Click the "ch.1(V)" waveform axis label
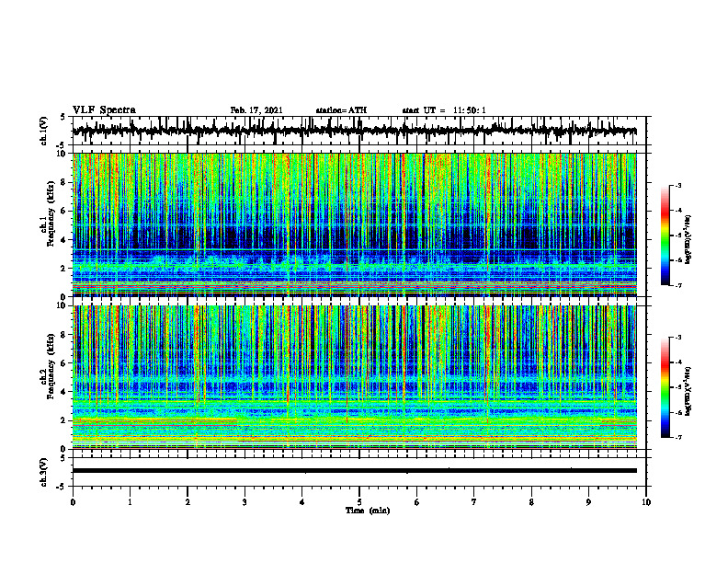Screen dimensions: 728x563 (x=44, y=131)
